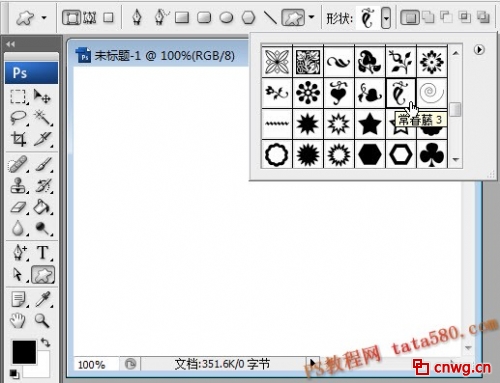Select the Lasso tool
The height and width of the screenshot is (383, 500).
click(x=18, y=118)
